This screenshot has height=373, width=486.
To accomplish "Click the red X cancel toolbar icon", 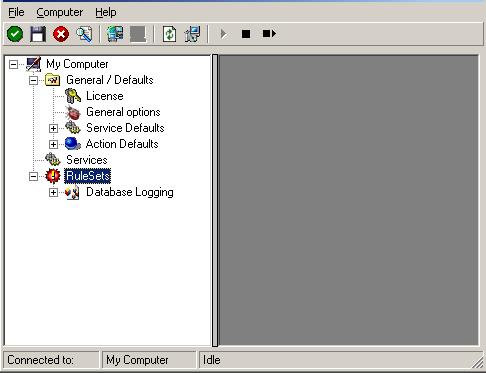I will tap(61, 34).
